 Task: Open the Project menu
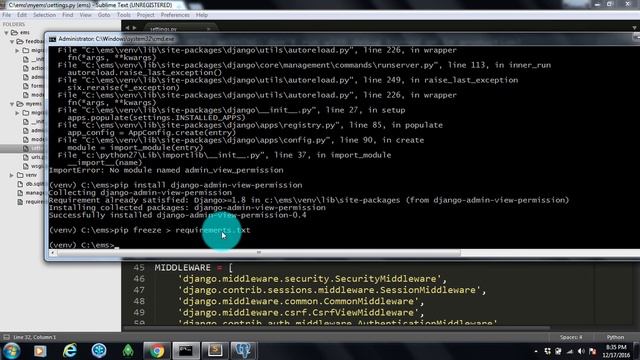pos(145,15)
